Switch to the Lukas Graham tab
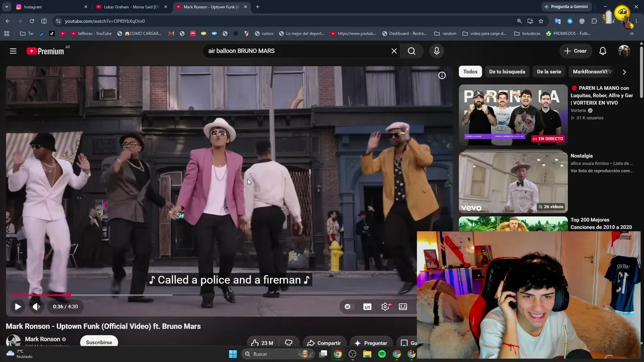The image size is (644, 362). point(131,7)
